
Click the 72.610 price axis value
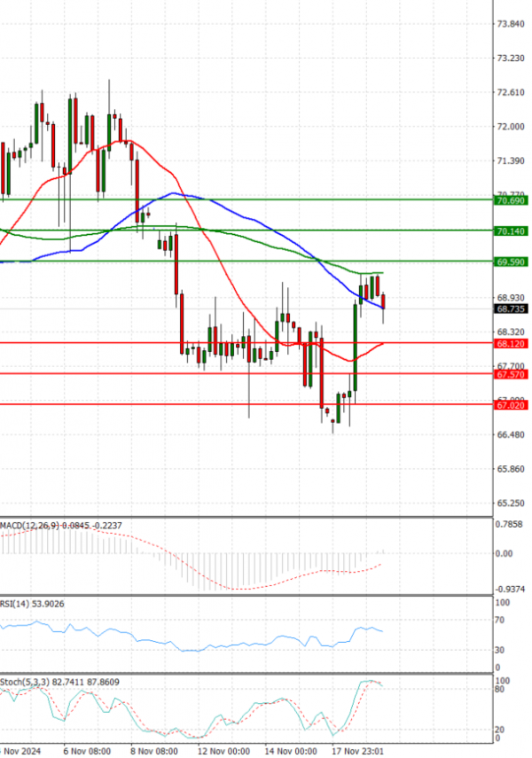pos(511,92)
